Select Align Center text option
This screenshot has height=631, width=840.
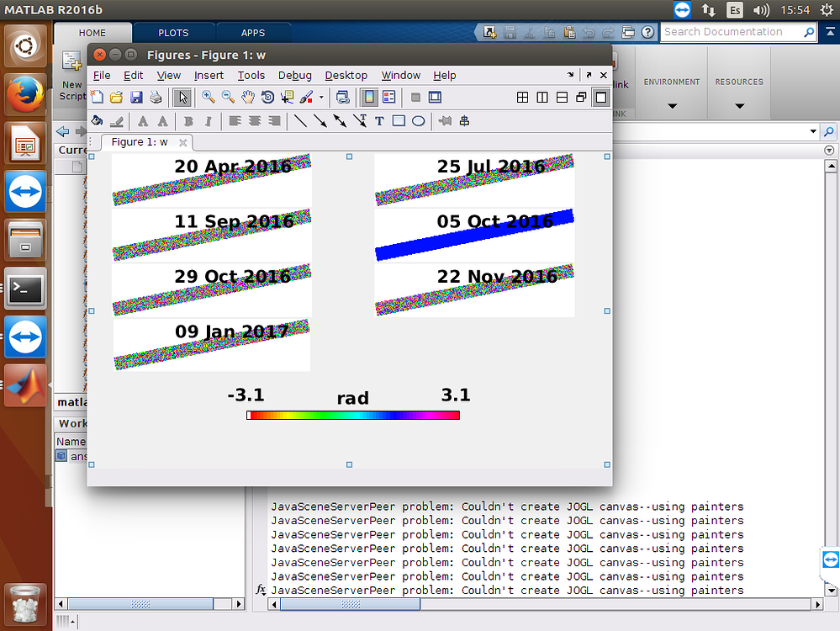[x=255, y=121]
